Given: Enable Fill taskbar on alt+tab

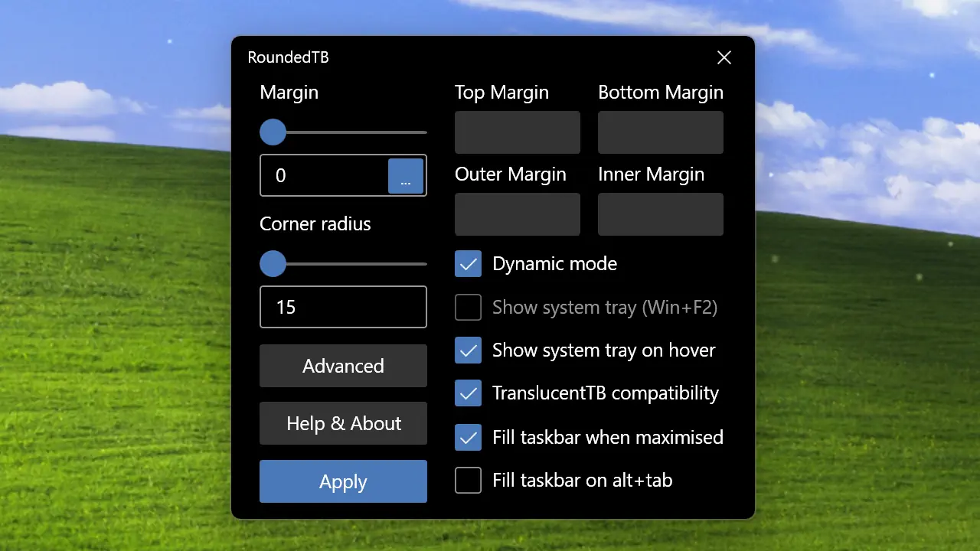Looking at the screenshot, I should pos(469,481).
